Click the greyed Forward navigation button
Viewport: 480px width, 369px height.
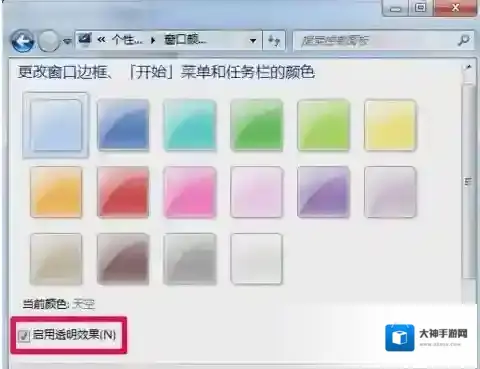tap(49, 41)
